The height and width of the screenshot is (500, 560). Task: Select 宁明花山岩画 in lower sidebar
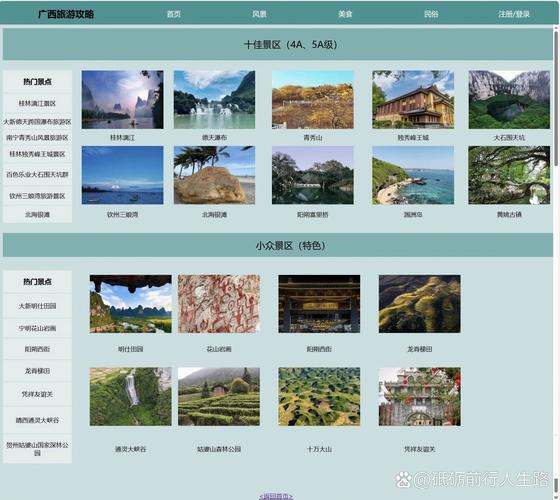[37, 328]
